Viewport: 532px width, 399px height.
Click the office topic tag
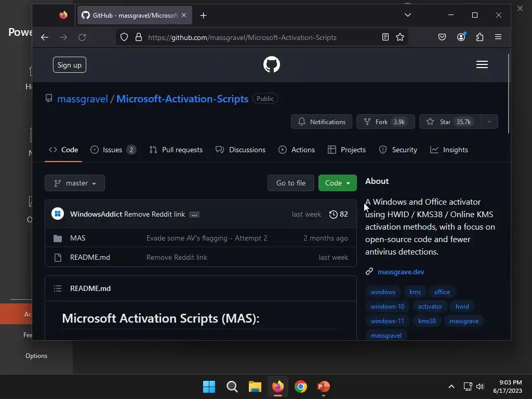coord(442,292)
